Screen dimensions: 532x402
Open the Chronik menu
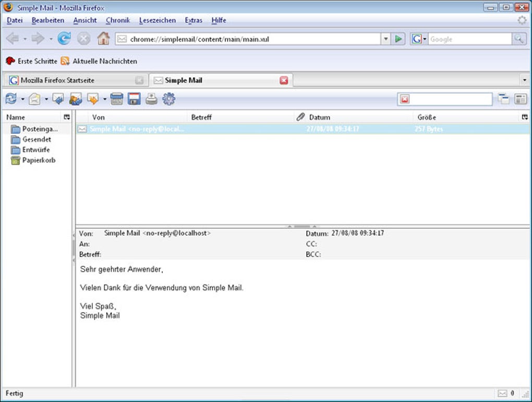pyautogui.click(x=118, y=20)
